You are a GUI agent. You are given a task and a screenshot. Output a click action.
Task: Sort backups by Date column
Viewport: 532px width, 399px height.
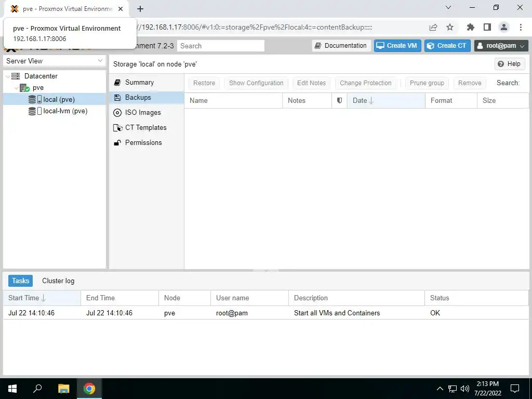pos(386,100)
